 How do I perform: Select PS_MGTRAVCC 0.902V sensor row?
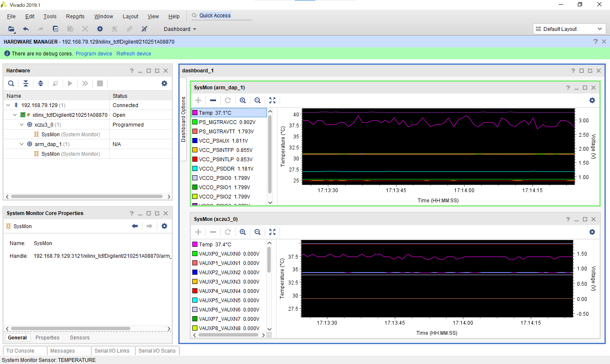click(229, 122)
